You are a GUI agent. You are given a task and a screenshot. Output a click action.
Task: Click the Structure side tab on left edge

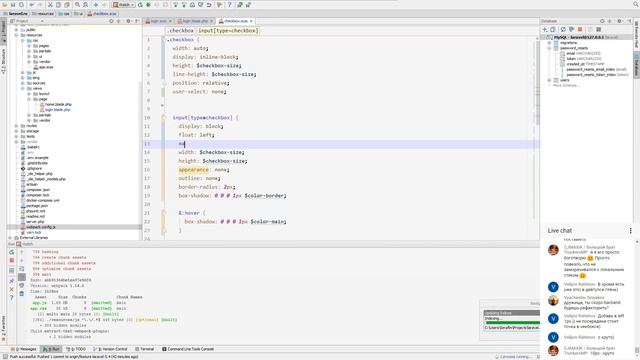pos(3,61)
